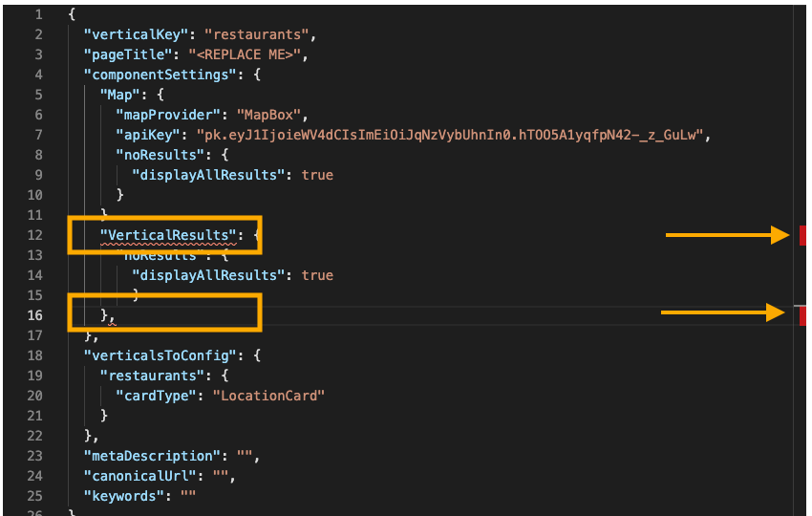Click the underlined "VerticalResults" key
Screen dimensions: 812x516
(x=168, y=235)
